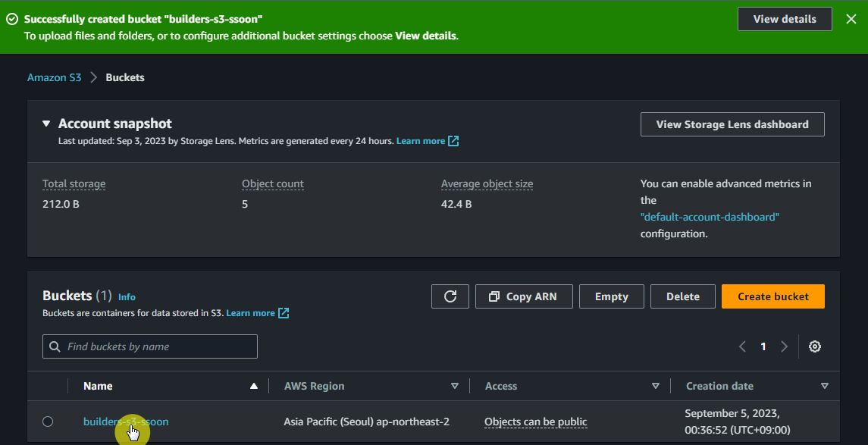Image resolution: width=868 pixels, height=445 pixels.
Task: Click the Buckets breadcrumb text
Action: coord(125,77)
